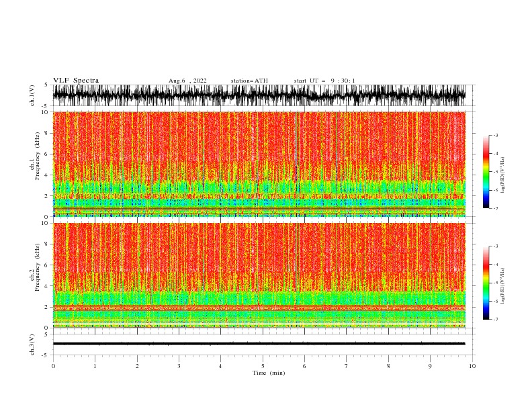The width and height of the screenshot is (532, 411).
Task: Click the ch.2 spectrogram "2" kHz tick label
Action: pyautogui.click(x=46, y=307)
